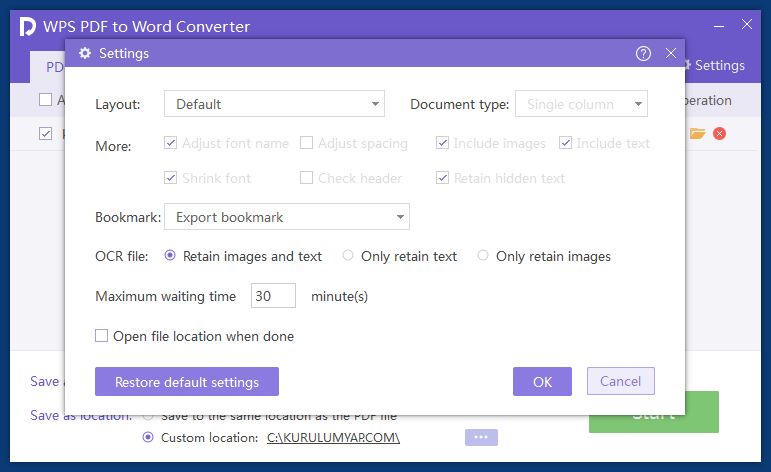Toggle the Retain hidden text checkbox
Image resolution: width=771 pixels, height=472 pixels.
(442, 178)
